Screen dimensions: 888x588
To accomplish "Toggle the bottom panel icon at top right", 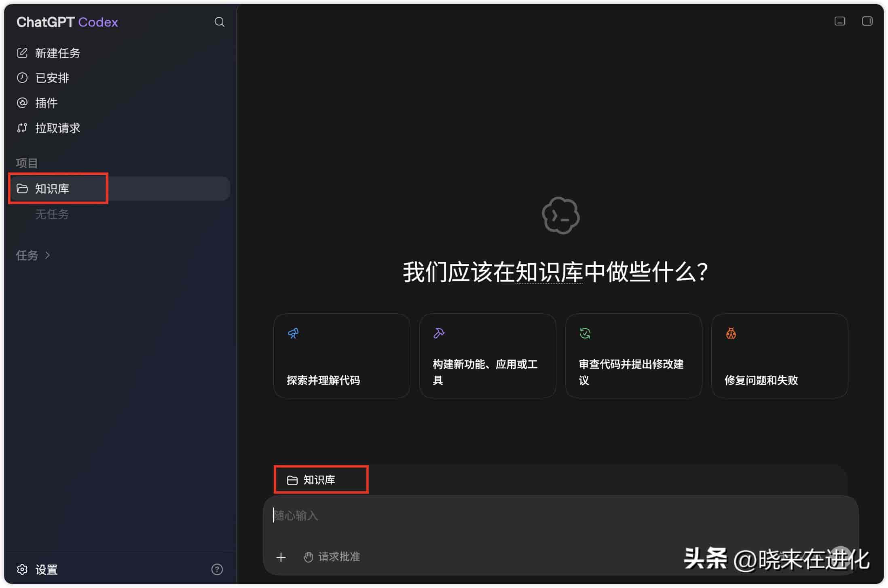I will click(x=840, y=21).
